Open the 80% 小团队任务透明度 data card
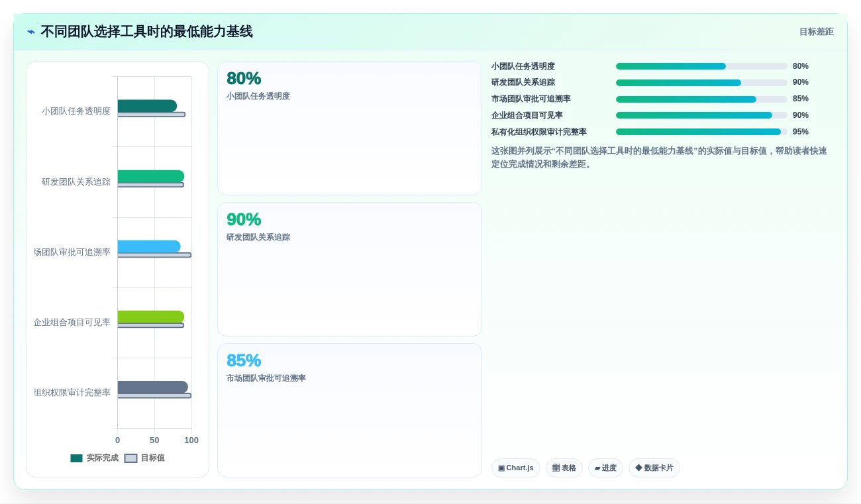This screenshot has height=504, width=861. pyautogui.click(x=350, y=128)
